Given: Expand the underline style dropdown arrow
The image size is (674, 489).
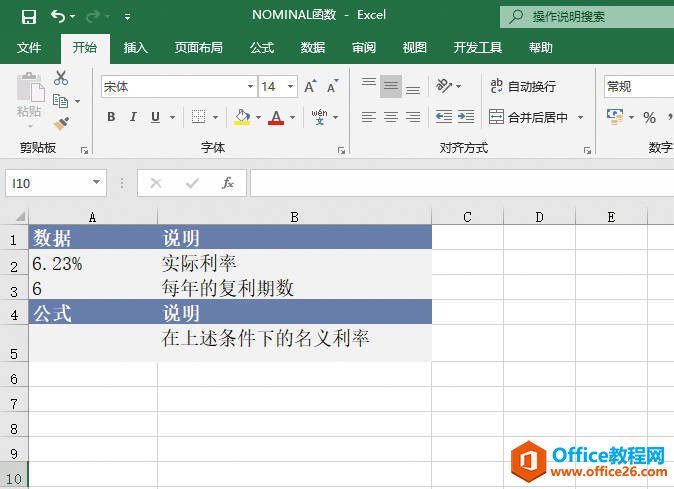Looking at the screenshot, I should tap(172, 117).
